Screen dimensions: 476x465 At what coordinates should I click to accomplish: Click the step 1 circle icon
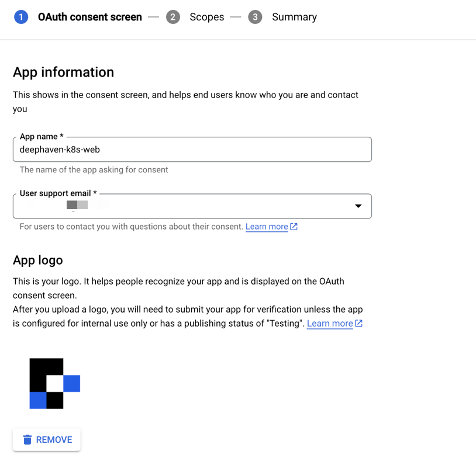21,17
